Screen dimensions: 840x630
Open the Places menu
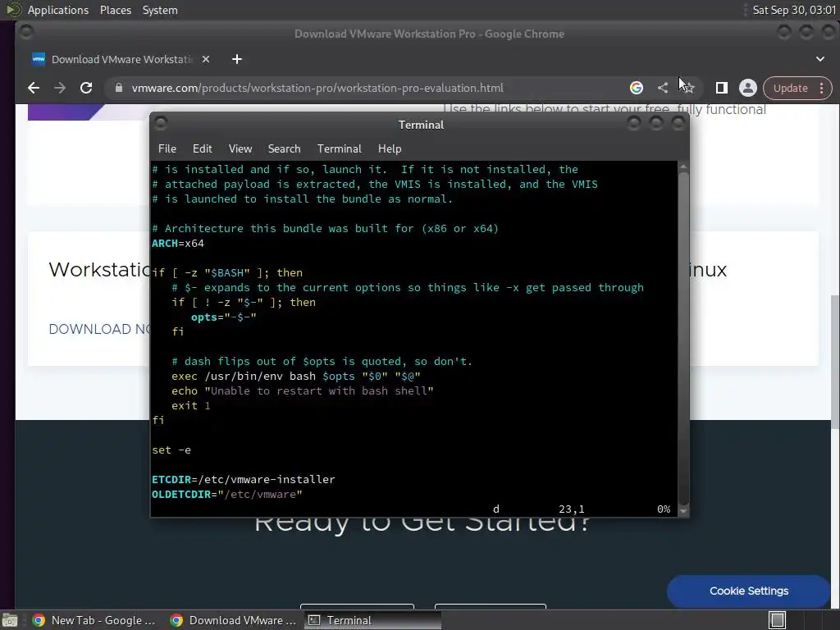point(115,10)
